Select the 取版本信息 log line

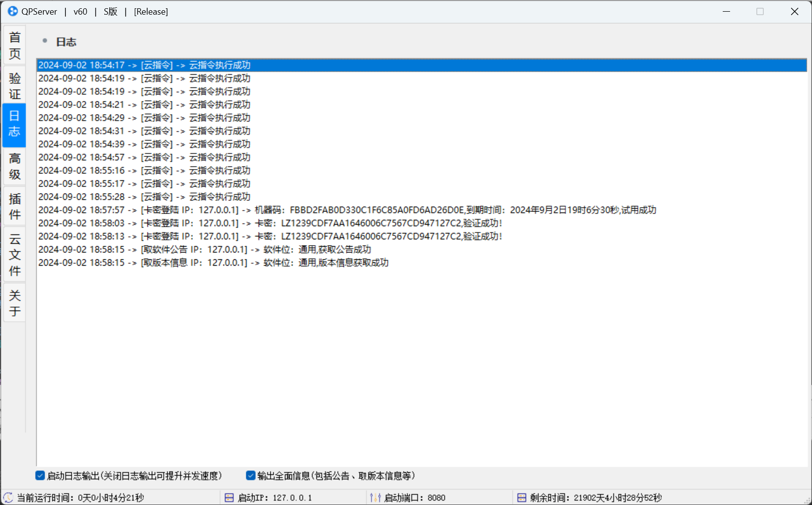click(213, 263)
